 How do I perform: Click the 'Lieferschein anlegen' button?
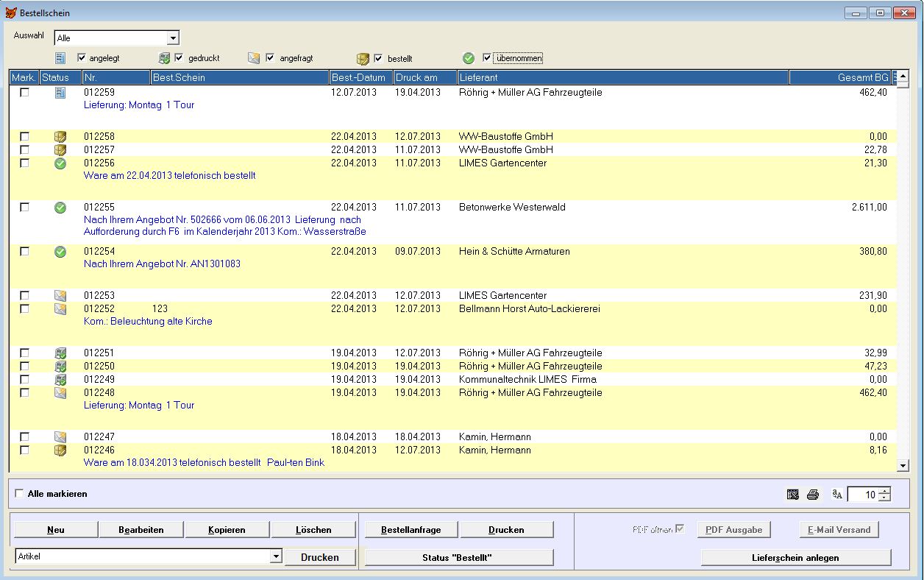(x=795, y=558)
